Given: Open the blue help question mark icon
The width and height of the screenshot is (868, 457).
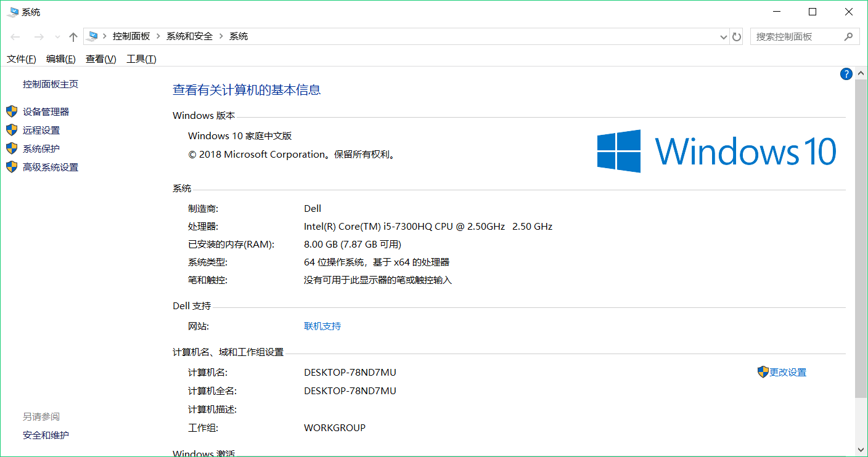Looking at the screenshot, I should [x=846, y=74].
